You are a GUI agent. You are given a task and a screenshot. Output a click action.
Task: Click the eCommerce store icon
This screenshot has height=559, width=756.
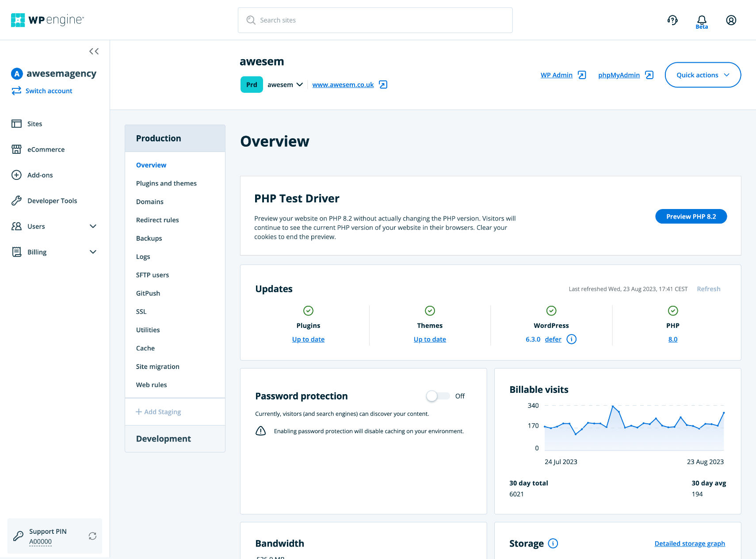[x=16, y=149]
